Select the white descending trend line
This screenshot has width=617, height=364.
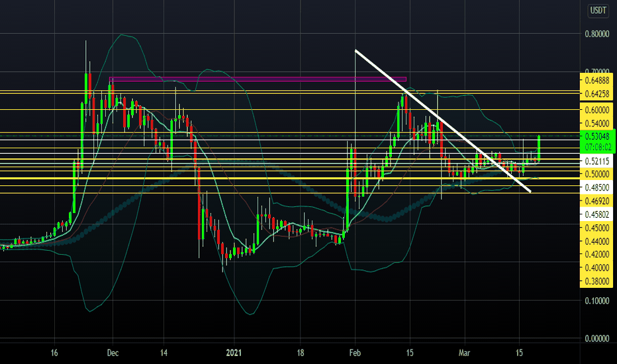443,121
